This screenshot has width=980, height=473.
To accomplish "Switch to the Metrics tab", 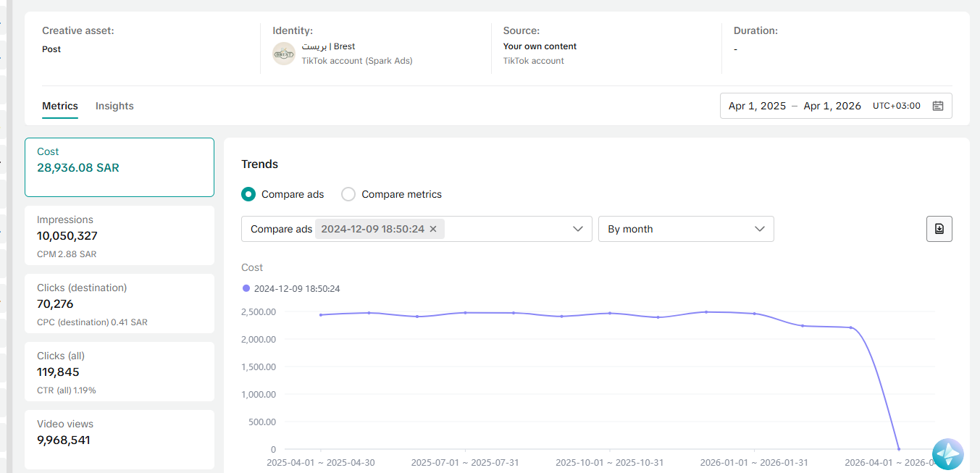I will [60, 106].
